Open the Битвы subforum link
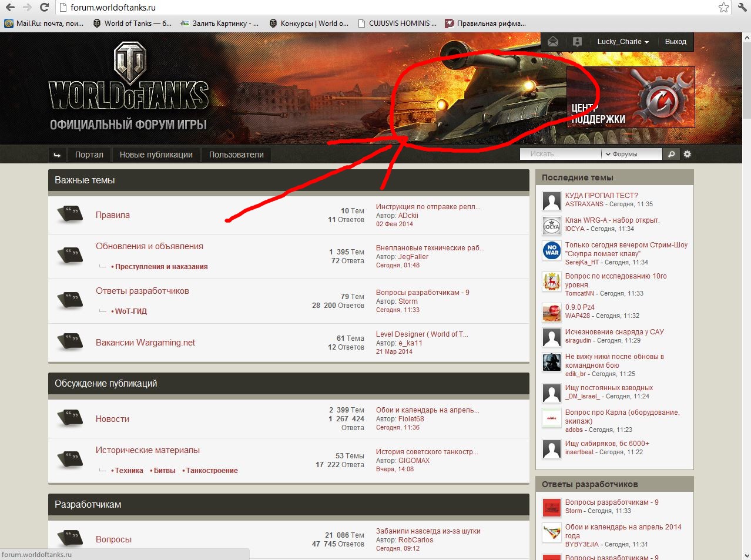751x560 pixels. click(x=165, y=470)
